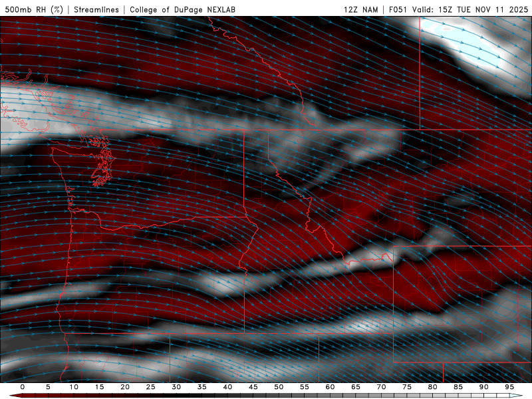Click the 65 label on the legend
Image resolution: width=532 pixels, height=399 pixels.
[356, 387]
